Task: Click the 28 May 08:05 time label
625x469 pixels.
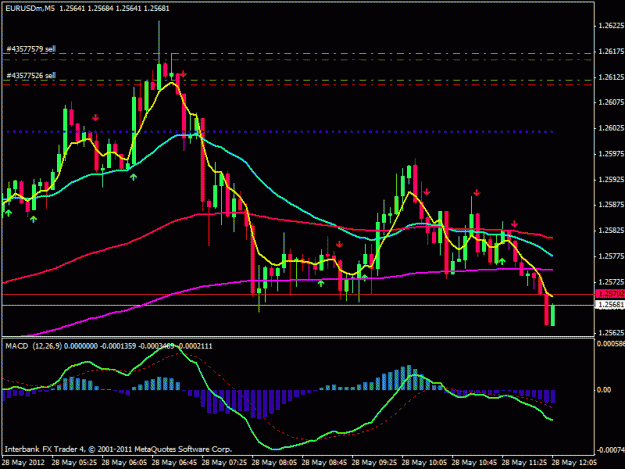Action: 274,463
